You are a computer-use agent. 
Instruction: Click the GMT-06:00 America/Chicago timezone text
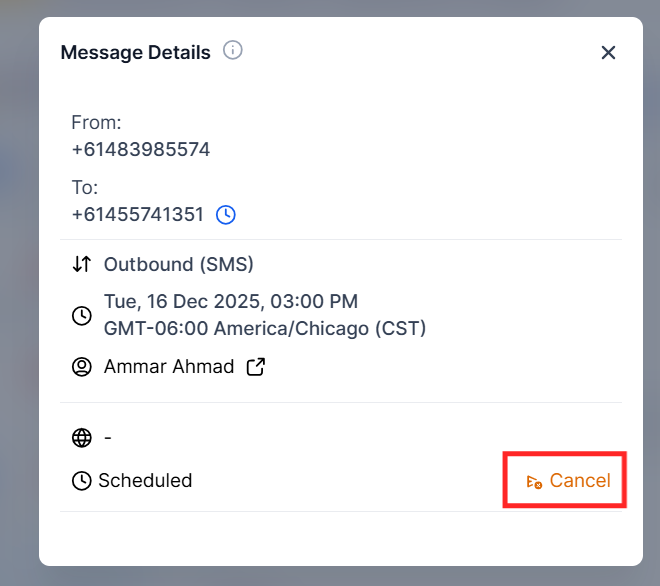(x=264, y=327)
